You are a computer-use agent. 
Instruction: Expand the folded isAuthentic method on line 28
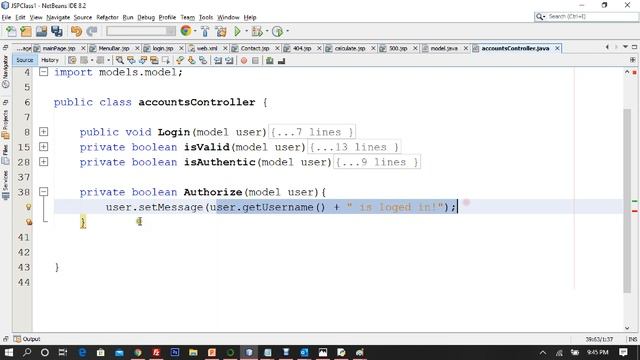[x=43, y=162]
